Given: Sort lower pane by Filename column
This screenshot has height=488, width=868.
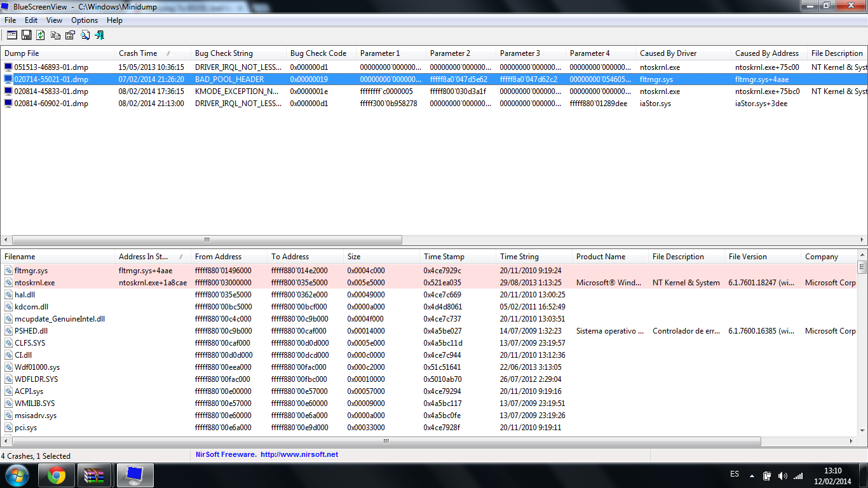Looking at the screenshot, I should click(58, 257).
